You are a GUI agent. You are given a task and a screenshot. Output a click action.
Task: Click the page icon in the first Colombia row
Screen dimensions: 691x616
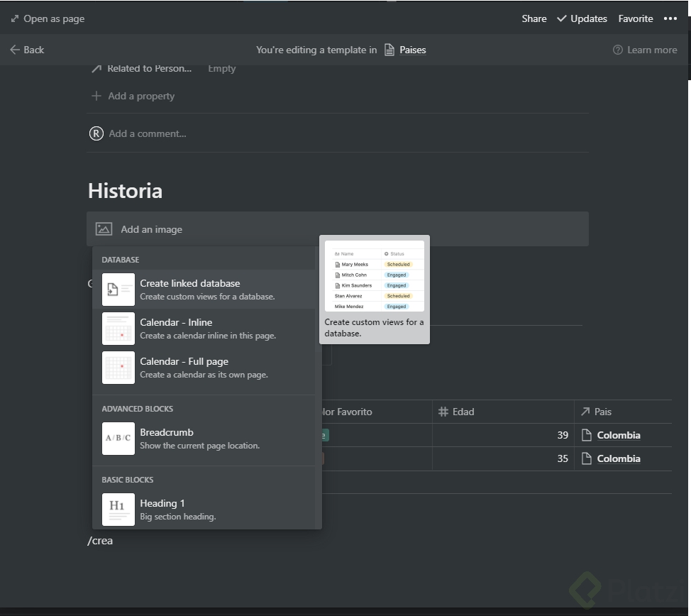[x=587, y=435]
